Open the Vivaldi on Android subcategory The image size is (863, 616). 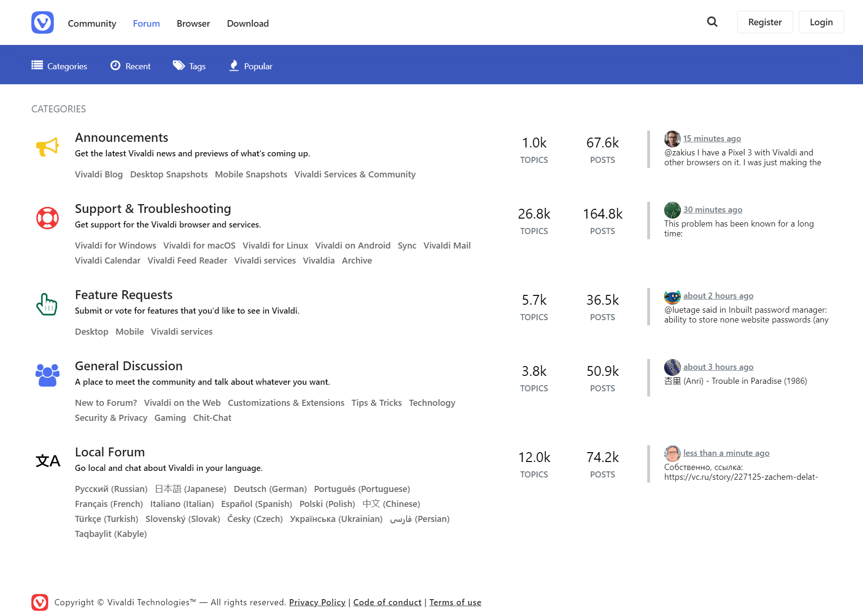[x=353, y=246]
